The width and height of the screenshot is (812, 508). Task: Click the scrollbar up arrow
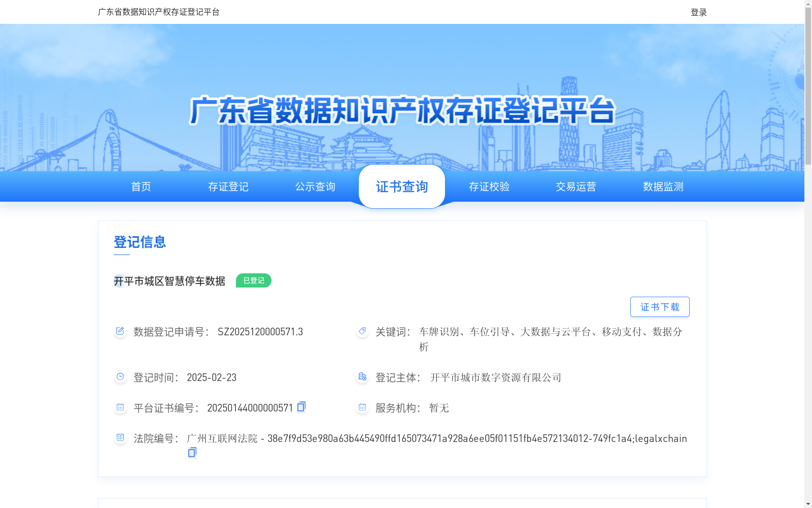[808, 4]
